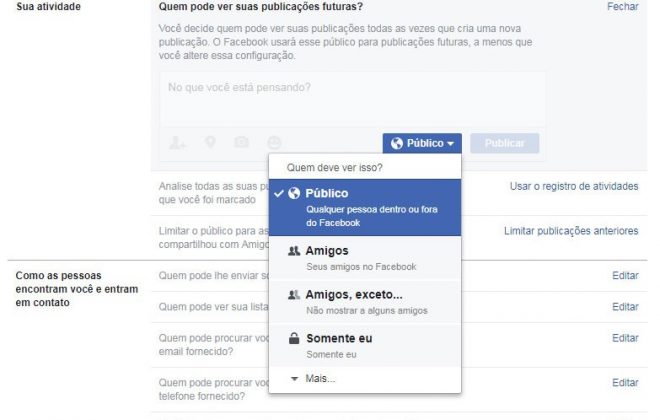The width and height of the screenshot is (660, 420).
Task: Click the Fechar link
Action: (623, 6)
